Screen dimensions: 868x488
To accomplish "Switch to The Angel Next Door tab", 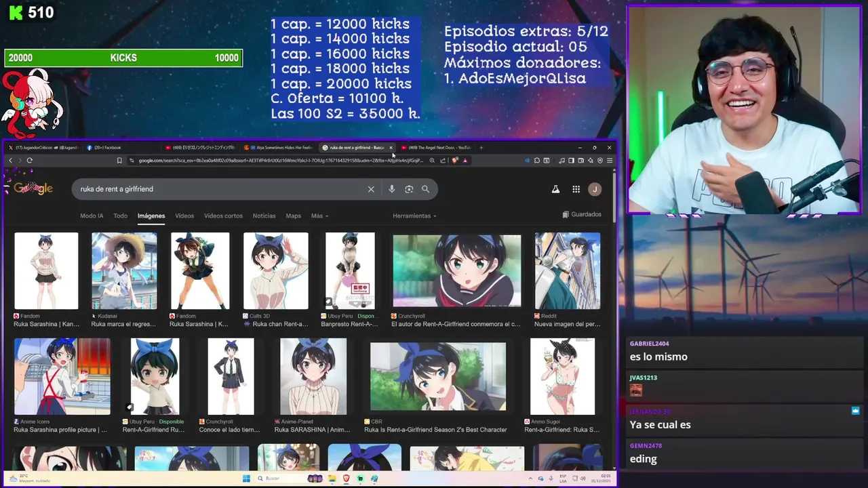I will tap(435, 147).
